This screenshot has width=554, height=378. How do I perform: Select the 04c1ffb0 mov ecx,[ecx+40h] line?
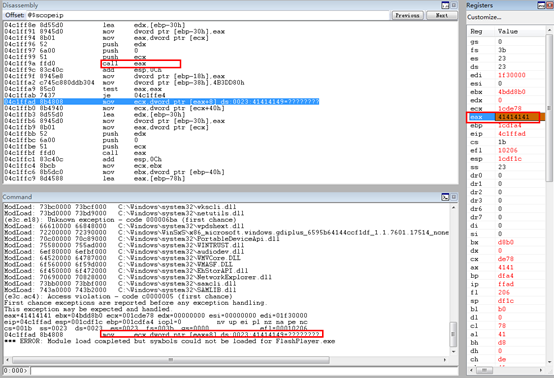point(114,108)
